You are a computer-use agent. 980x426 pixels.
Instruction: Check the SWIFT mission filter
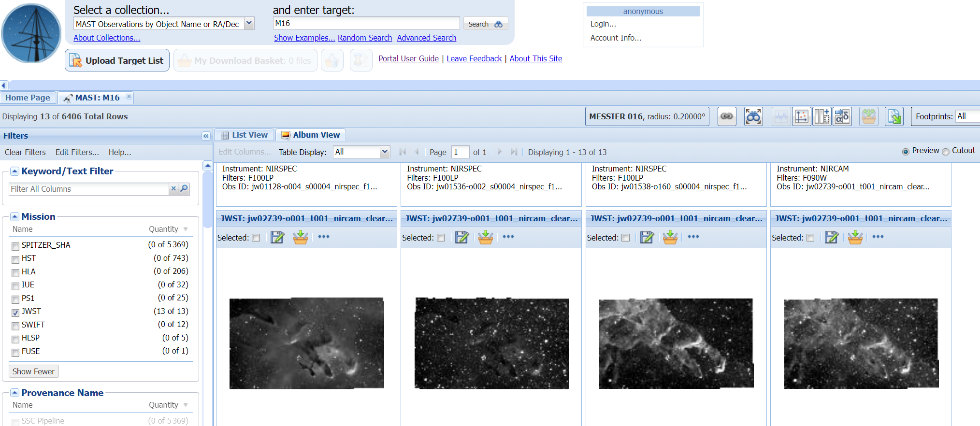15,326
